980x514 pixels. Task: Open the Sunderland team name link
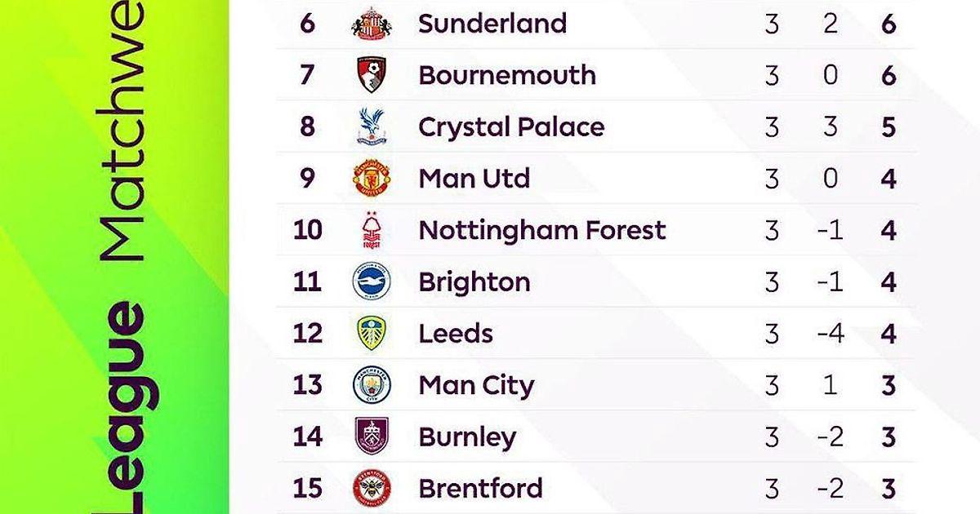pyautogui.click(x=492, y=24)
